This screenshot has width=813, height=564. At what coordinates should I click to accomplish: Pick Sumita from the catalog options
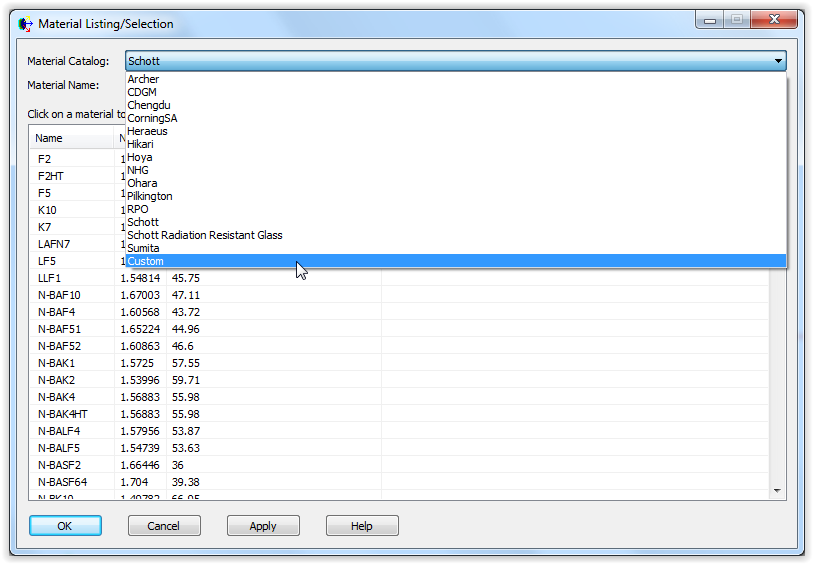click(x=143, y=248)
